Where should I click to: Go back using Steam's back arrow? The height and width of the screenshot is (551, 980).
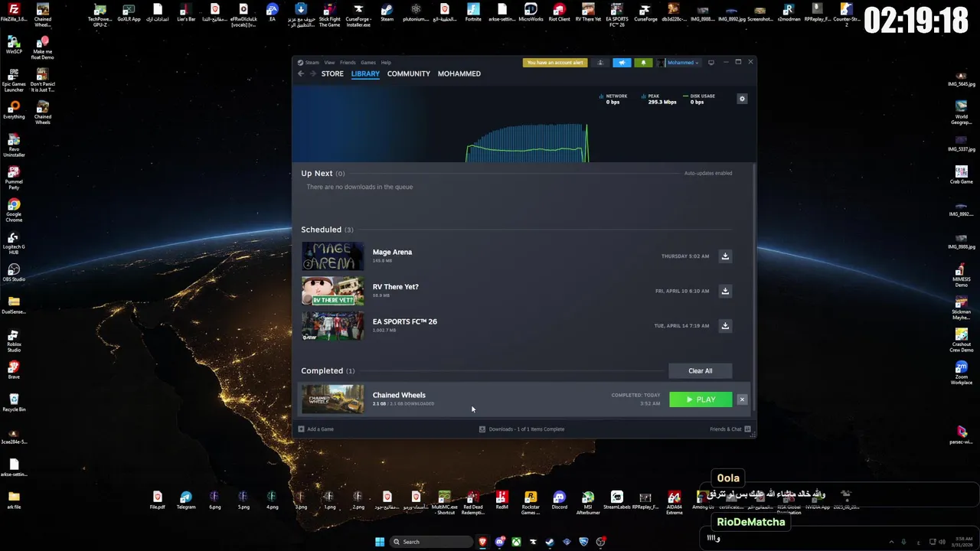301,73
